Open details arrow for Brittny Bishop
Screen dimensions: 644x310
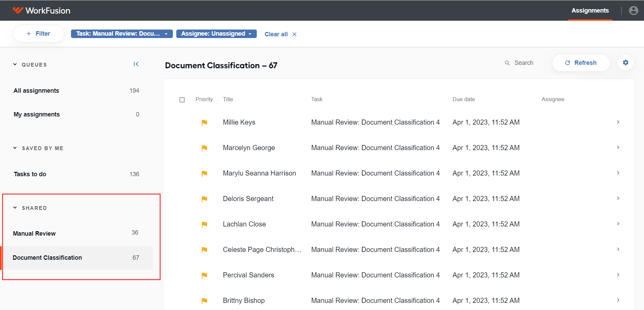coord(618,300)
